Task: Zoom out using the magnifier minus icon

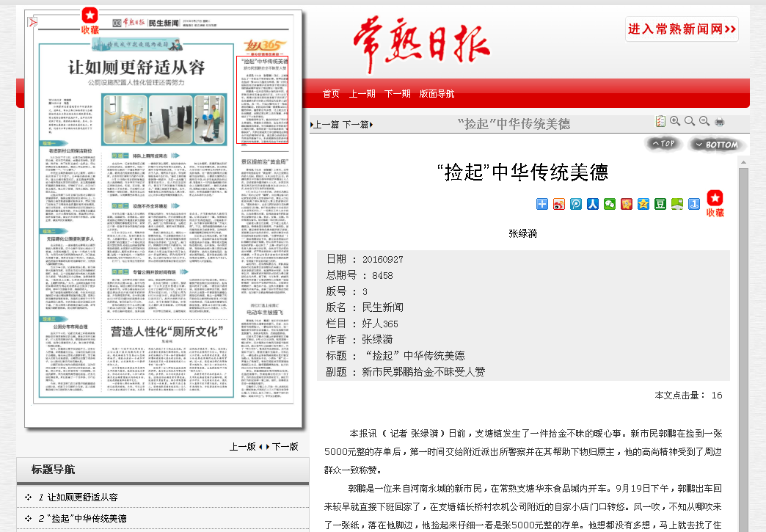Action: click(704, 121)
